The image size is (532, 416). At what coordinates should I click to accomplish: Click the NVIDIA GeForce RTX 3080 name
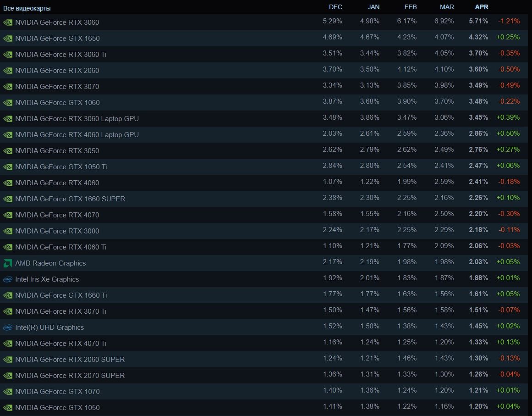click(57, 231)
